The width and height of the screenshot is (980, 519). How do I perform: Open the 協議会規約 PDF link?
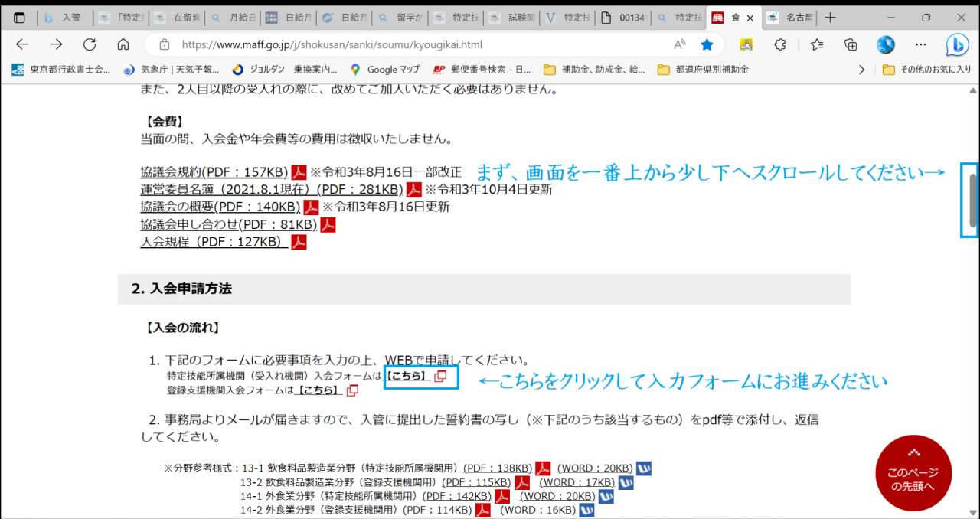click(214, 171)
